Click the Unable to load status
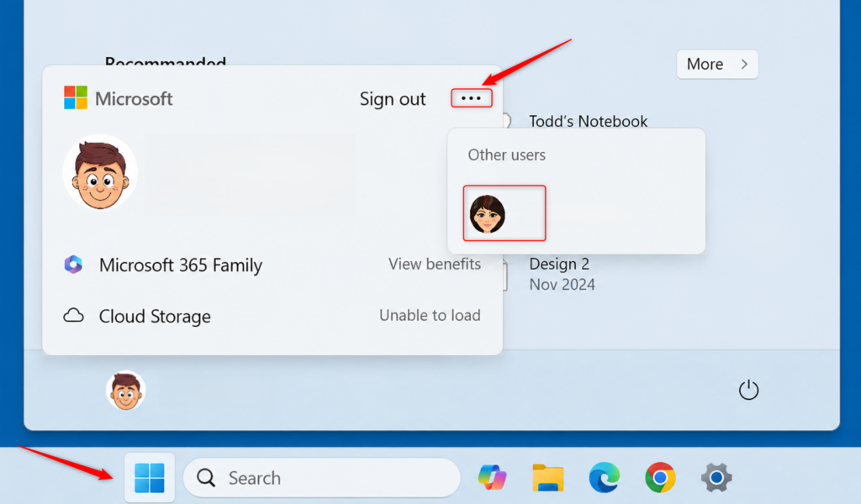Image resolution: width=861 pixels, height=504 pixels. [x=430, y=315]
